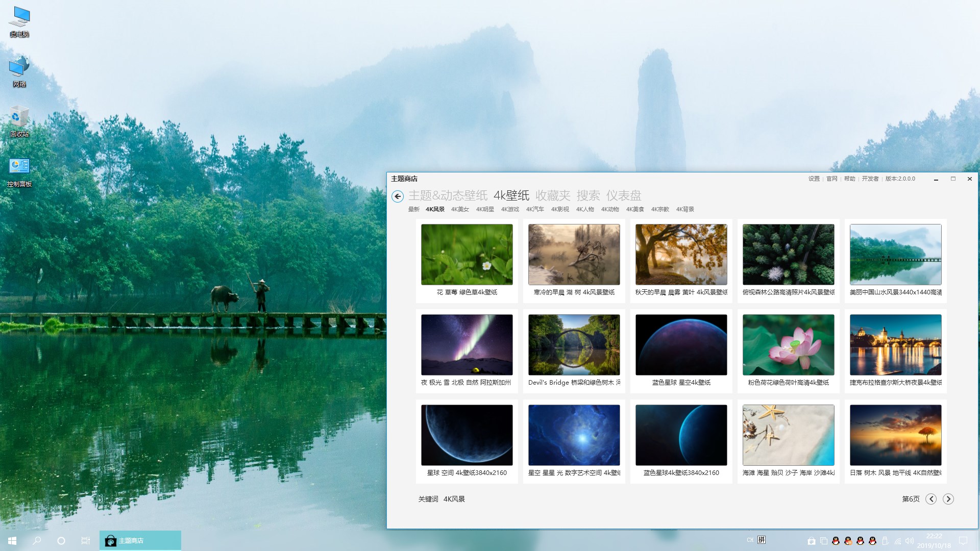Click the volume icon in the tray

coord(910,541)
